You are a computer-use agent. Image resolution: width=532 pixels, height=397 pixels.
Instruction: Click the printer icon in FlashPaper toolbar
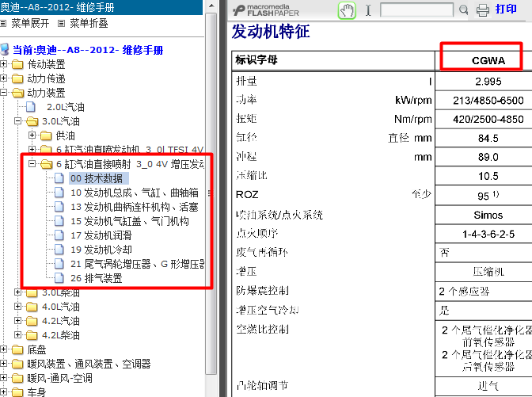[x=482, y=10]
